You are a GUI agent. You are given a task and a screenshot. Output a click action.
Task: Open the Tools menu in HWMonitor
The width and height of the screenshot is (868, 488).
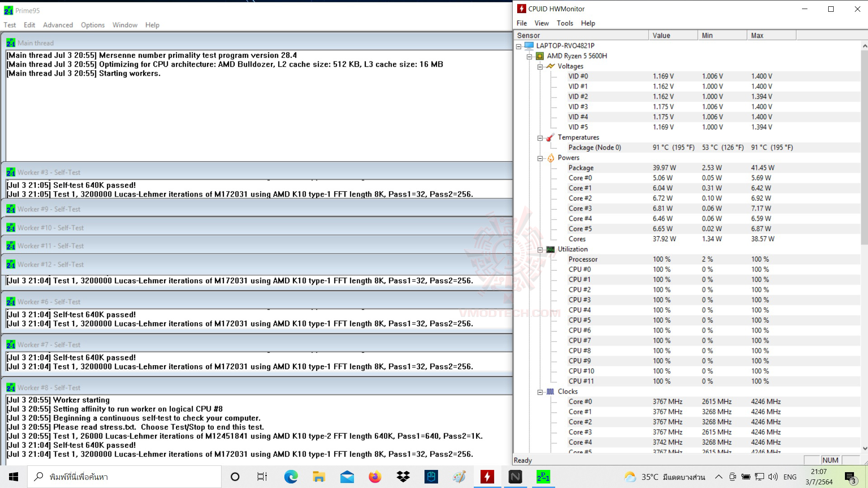565,23
